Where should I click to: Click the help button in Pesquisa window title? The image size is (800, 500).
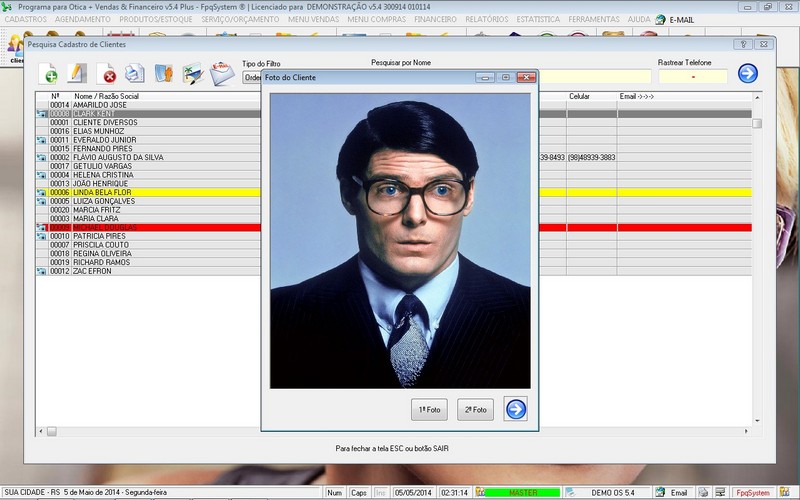743,44
